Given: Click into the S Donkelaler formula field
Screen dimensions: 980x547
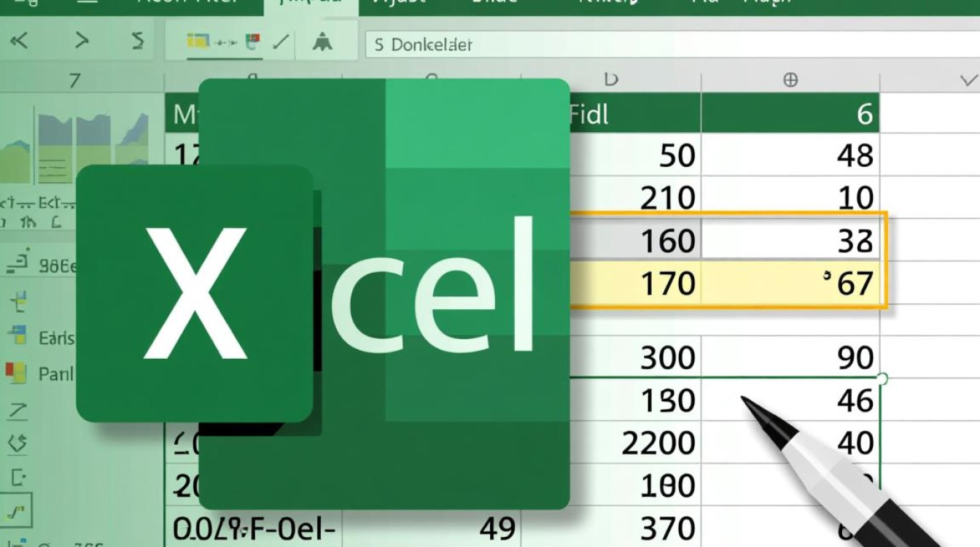Looking at the screenshot, I should (672, 44).
